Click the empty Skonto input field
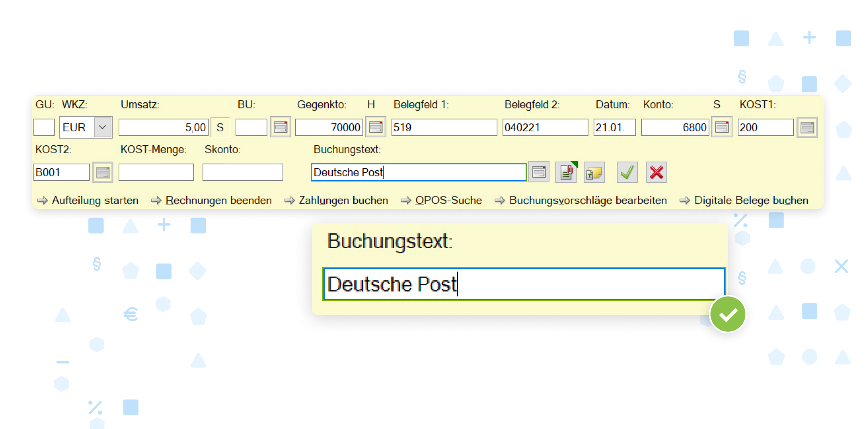The width and height of the screenshot is (868, 429). pos(243,172)
